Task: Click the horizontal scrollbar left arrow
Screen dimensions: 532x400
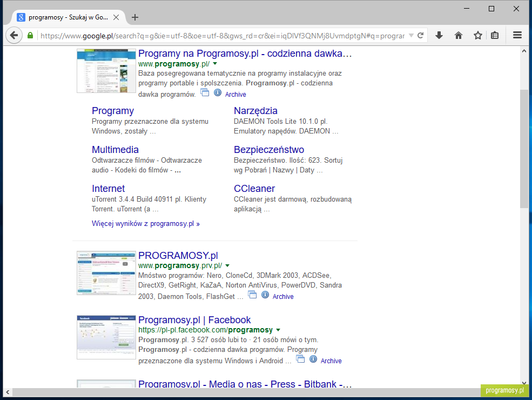Action: (x=8, y=392)
